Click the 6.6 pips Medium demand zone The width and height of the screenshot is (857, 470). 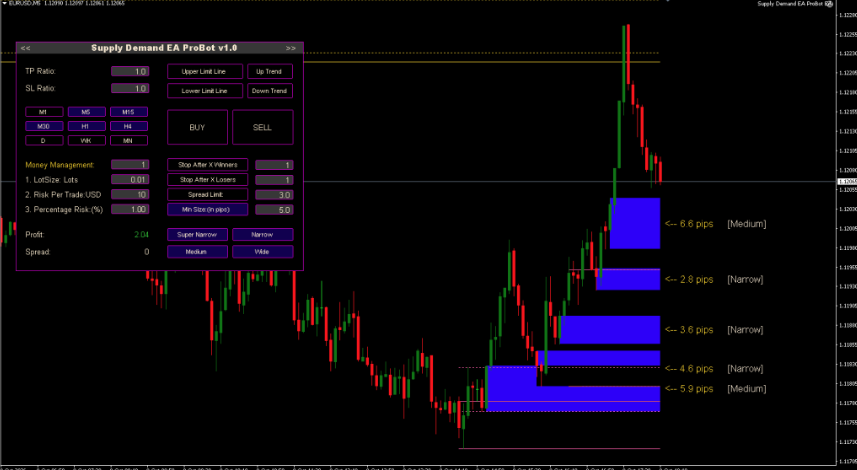[635, 224]
